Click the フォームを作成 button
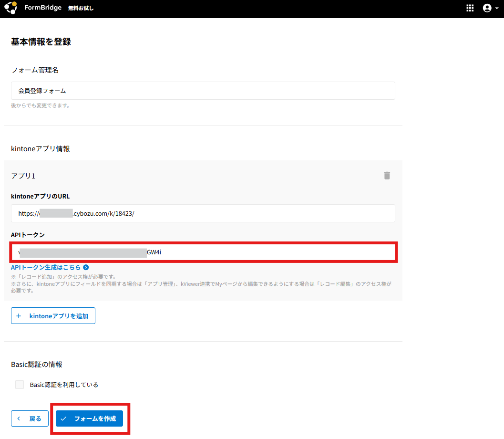This screenshot has height=439, width=504. (x=89, y=418)
